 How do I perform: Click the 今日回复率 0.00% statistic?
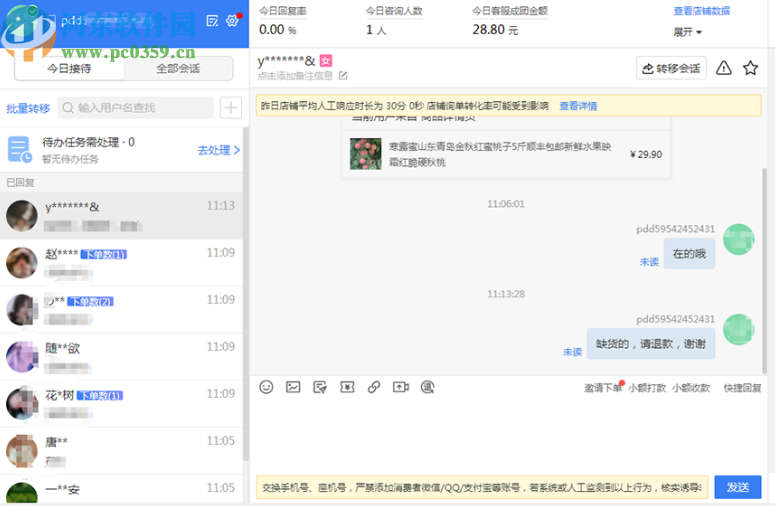(283, 21)
